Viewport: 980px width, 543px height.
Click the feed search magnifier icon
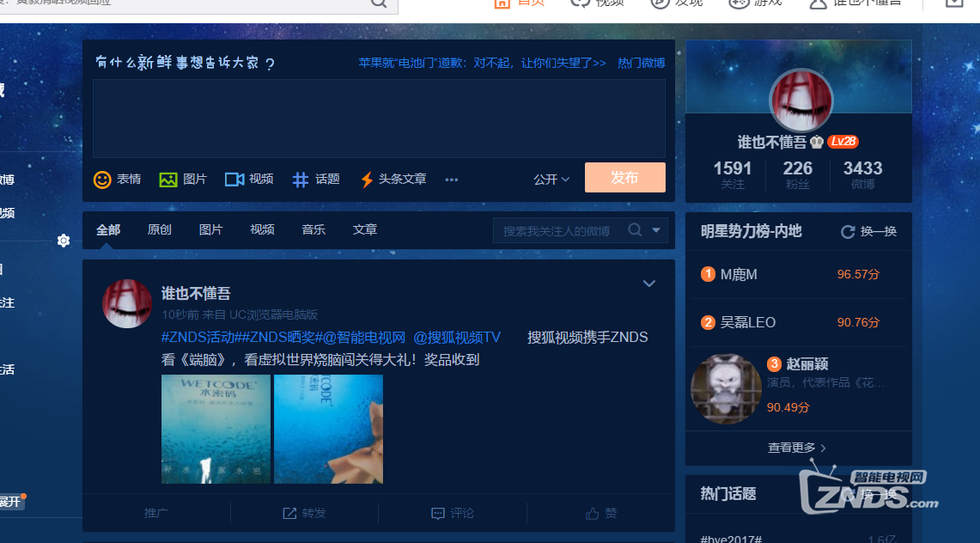point(635,230)
